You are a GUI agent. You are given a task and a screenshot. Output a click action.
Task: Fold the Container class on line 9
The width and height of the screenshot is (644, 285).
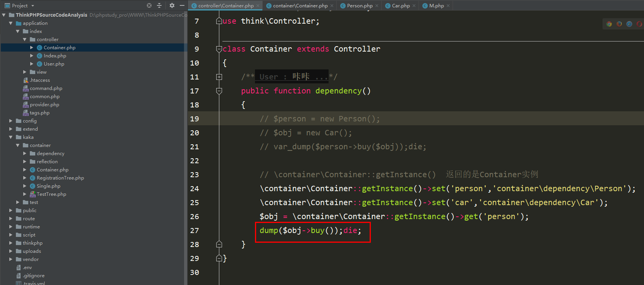tap(219, 49)
